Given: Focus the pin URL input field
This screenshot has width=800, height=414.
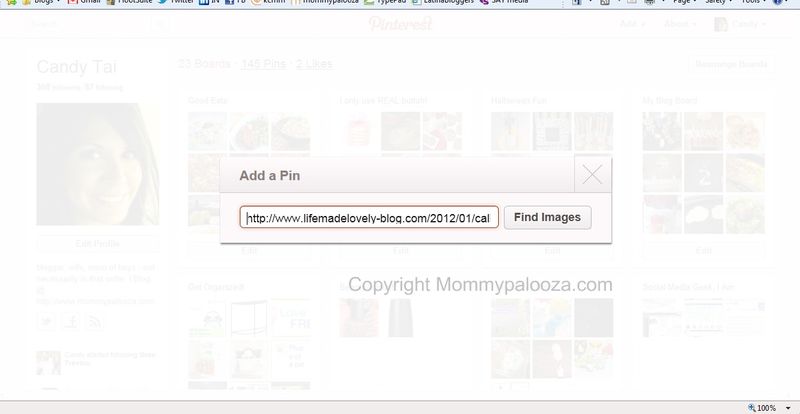Looking at the screenshot, I should tap(369, 217).
